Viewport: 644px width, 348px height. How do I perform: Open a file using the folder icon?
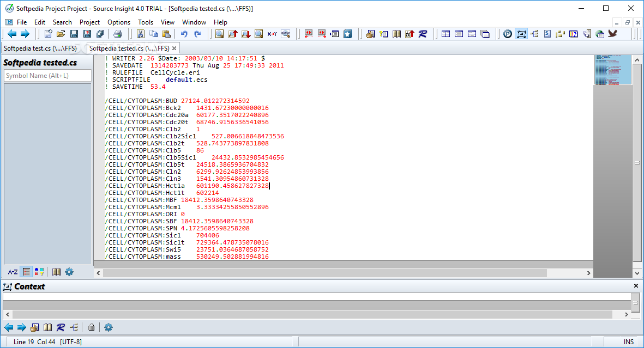61,34
